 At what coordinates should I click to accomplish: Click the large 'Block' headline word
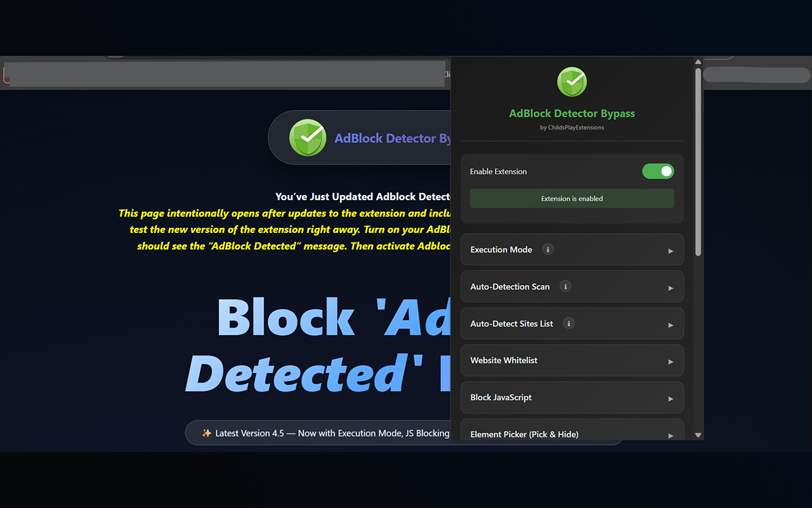click(285, 317)
